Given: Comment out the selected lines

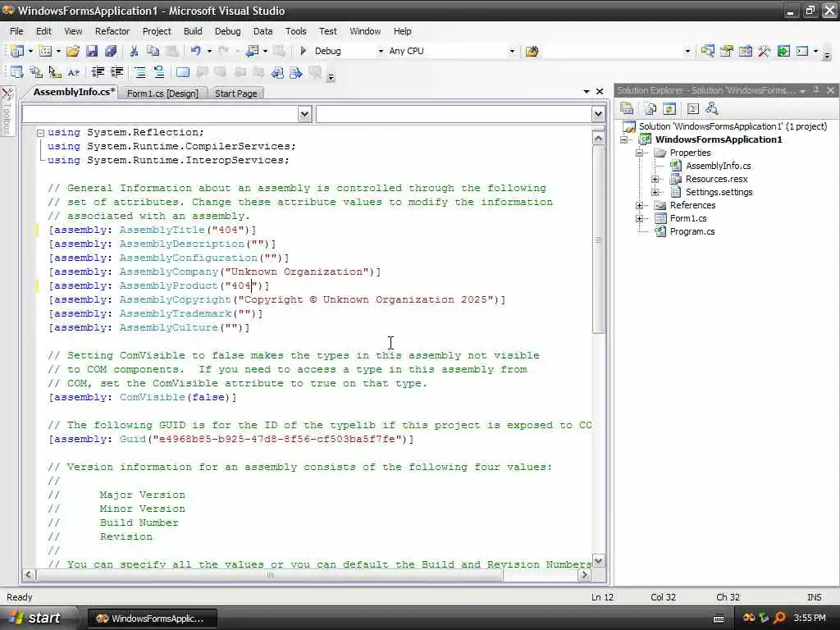Looking at the screenshot, I should click(139, 72).
